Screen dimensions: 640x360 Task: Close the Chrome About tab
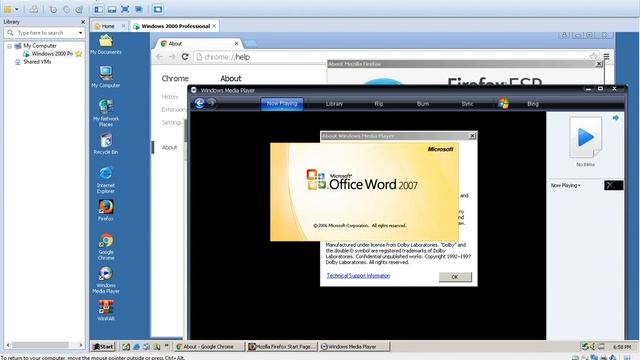[236, 43]
